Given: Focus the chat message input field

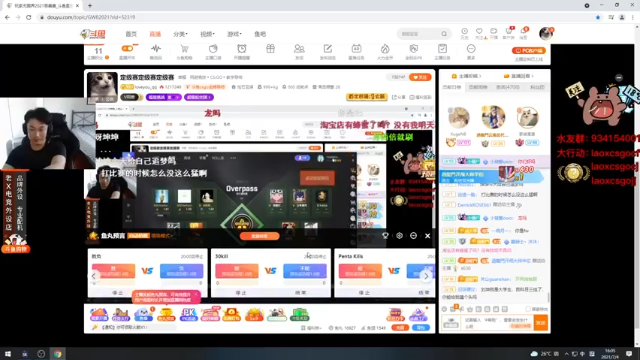Looking at the screenshot, I should [x=498, y=323].
